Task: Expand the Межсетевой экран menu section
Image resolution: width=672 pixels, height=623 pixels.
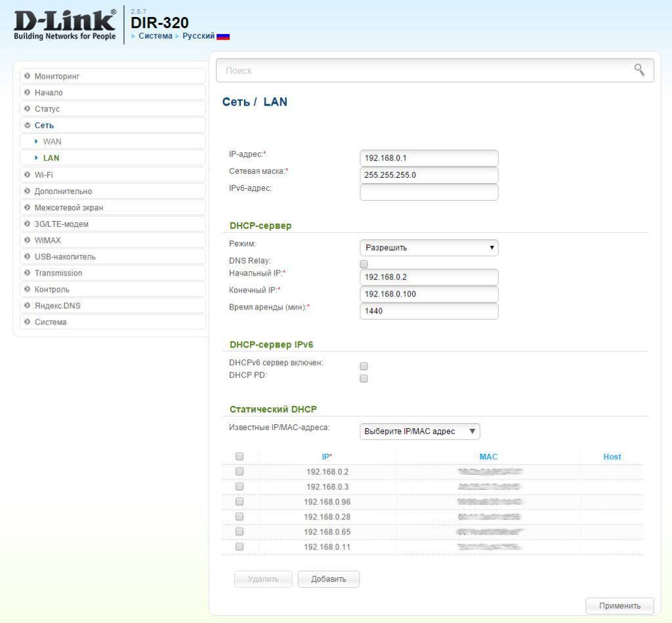Action: (x=113, y=208)
